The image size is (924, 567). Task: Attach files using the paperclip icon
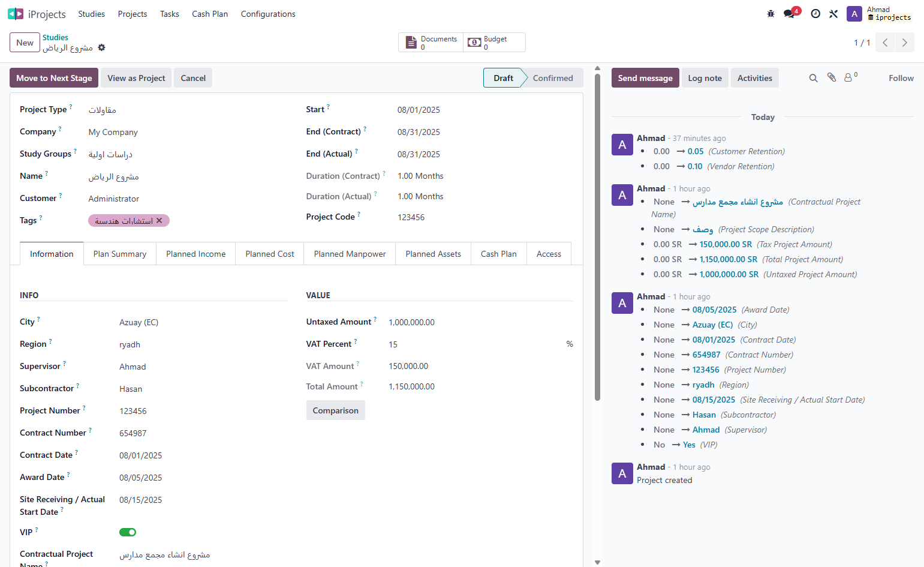click(832, 77)
